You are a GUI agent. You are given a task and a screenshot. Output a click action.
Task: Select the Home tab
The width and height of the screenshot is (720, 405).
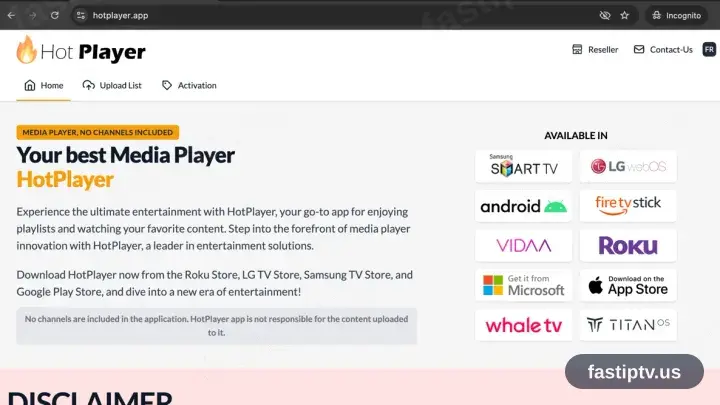click(44, 85)
